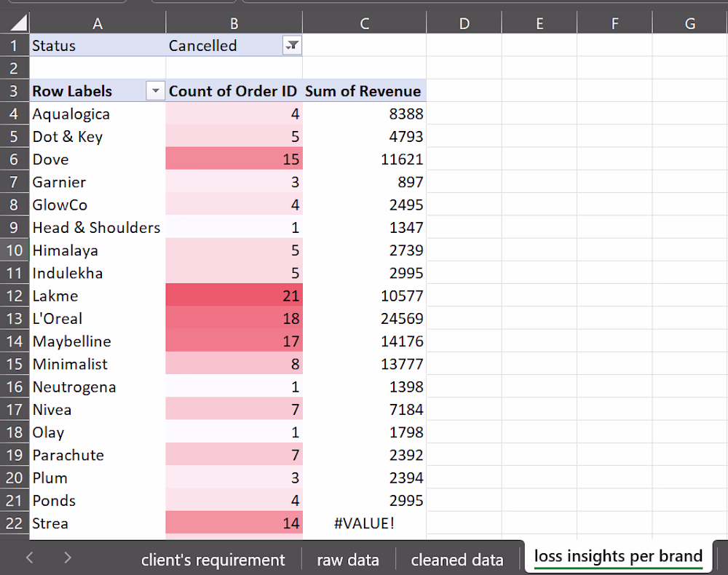Click the Status label cell
728x575 pixels.
pos(98,45)
